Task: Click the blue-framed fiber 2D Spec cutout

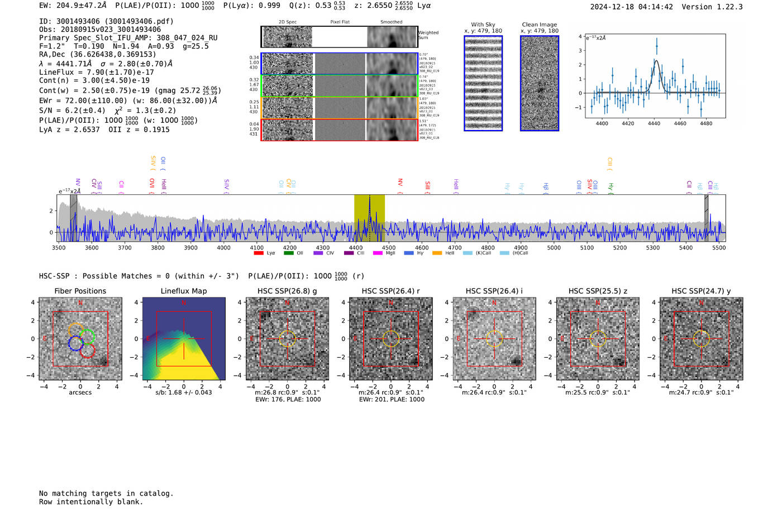Action: [288, 64]
